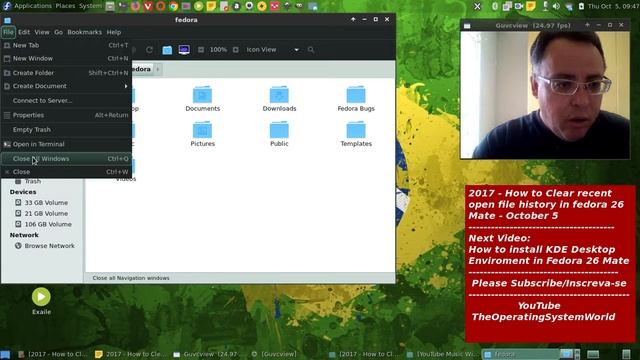
Task: Open the Exaile desktop launcher
Action: tap(41, 301)
